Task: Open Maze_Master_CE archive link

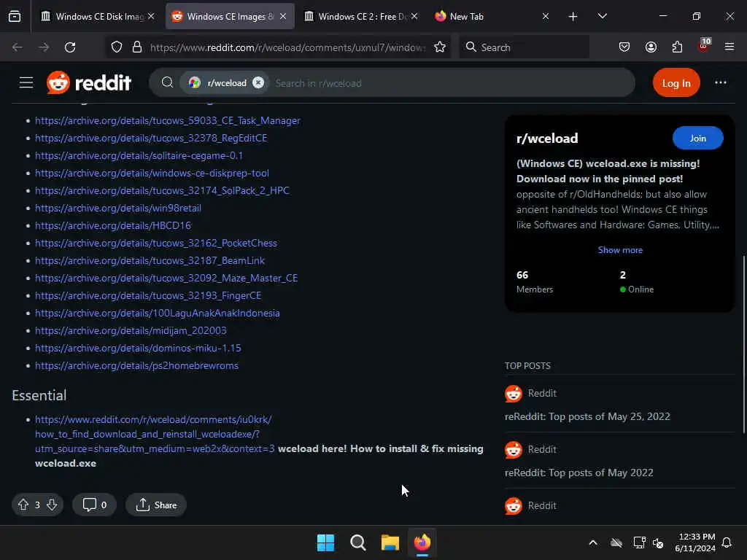Action: pyautogui.click(x=166, y=278)
